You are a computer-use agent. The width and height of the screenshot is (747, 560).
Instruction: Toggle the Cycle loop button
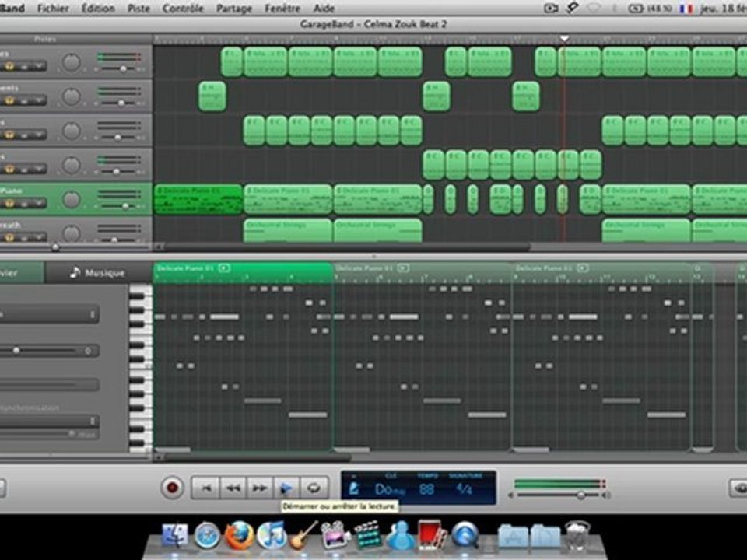(x=314, y=488)
